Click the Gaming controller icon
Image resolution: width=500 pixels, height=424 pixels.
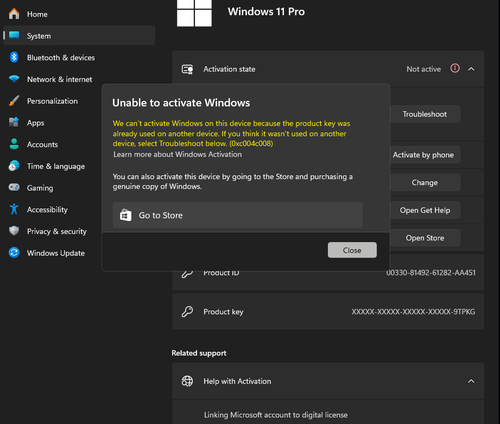pos(14,187)
